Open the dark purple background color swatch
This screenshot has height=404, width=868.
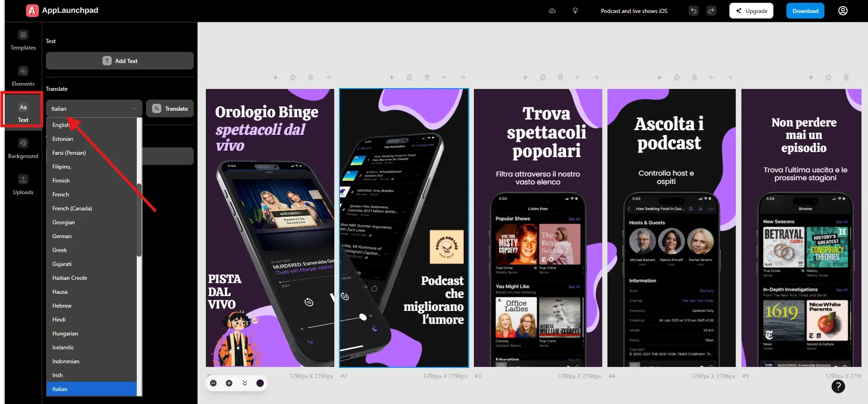point(260,383)
